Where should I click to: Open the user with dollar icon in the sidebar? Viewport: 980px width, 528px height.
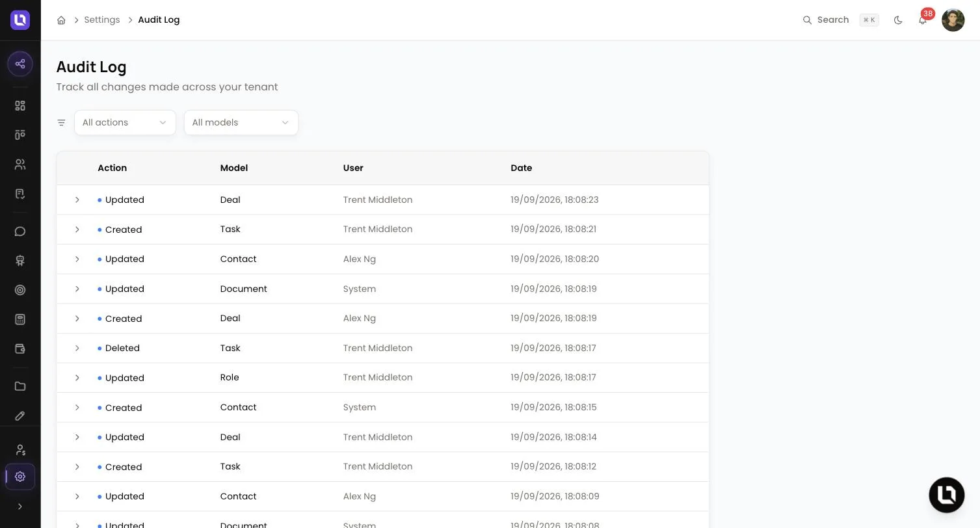pyautogui.click(x=20, y=449)
